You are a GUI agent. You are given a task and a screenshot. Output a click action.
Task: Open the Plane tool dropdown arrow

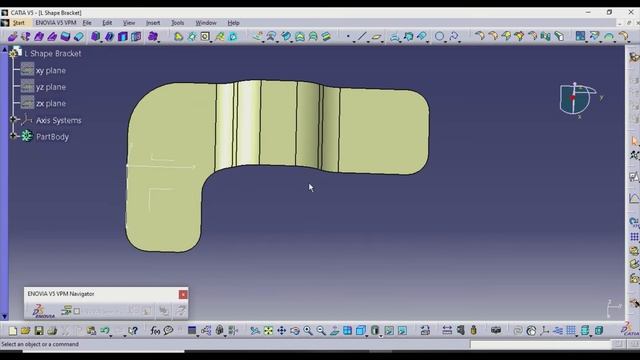click(x=381, y=42)
